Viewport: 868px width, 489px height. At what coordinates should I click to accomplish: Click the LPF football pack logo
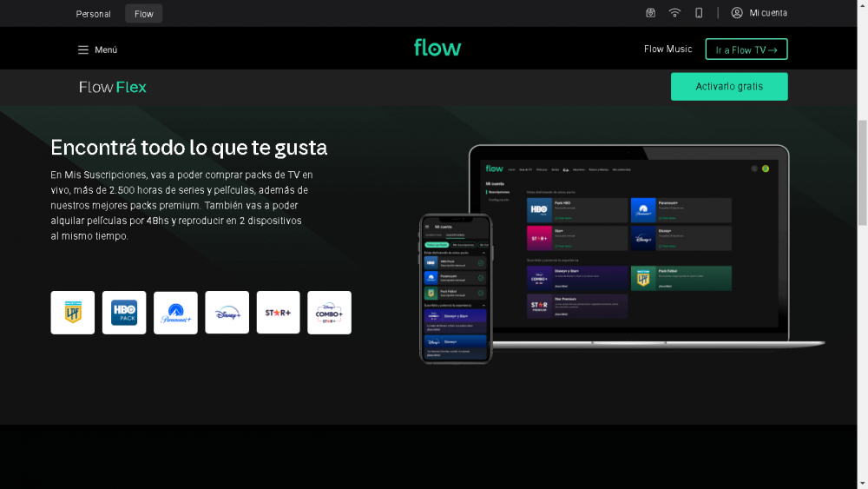coord(73,313)
